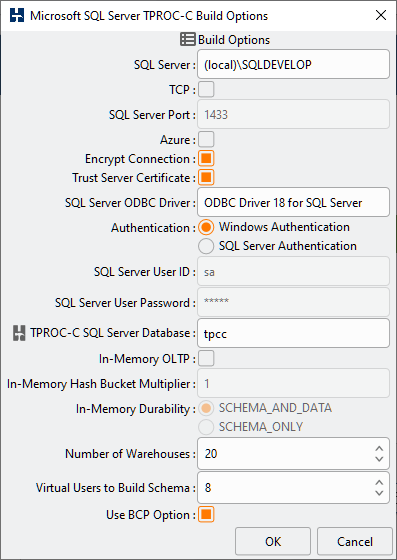
Task: Increase the Number of Warehouses value
Action: tap(379, 449)
